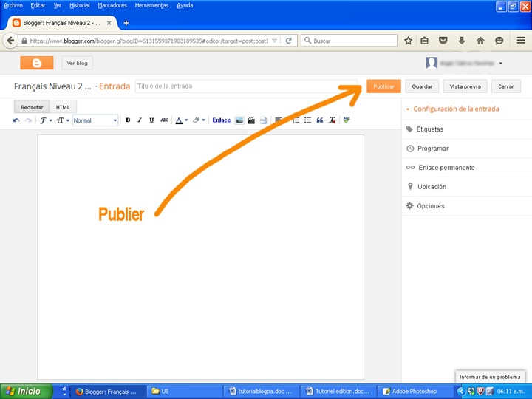
Task: Click the bookmark star icon
Action: click(x=408, y=41)
